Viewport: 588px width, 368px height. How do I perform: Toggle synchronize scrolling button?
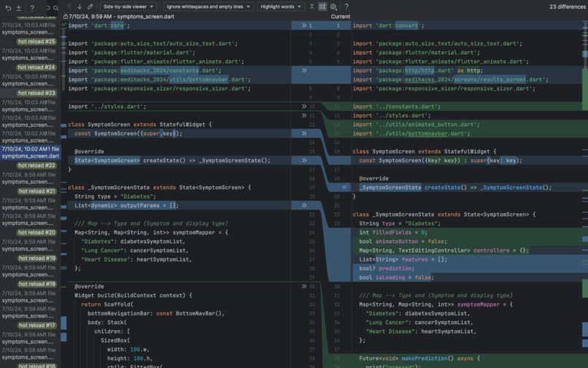point(322,7)
